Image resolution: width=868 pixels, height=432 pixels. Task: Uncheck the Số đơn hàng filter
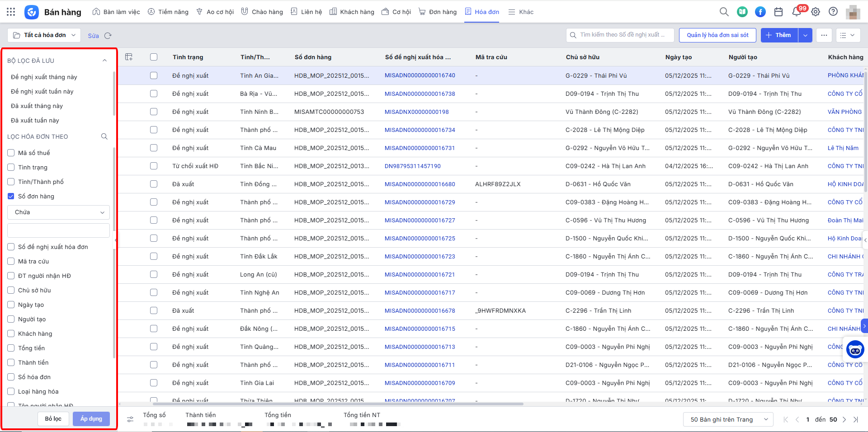[x=11, y=196]
